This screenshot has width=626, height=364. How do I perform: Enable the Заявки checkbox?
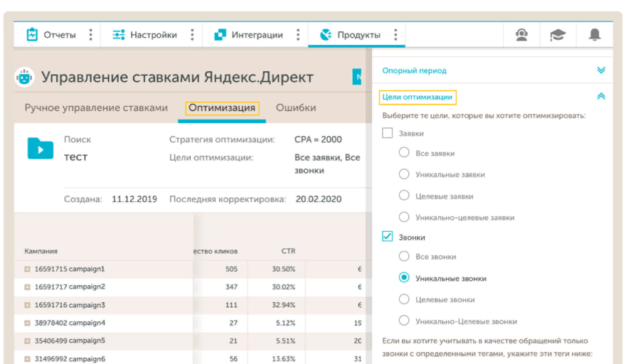(x=387, y=133)
